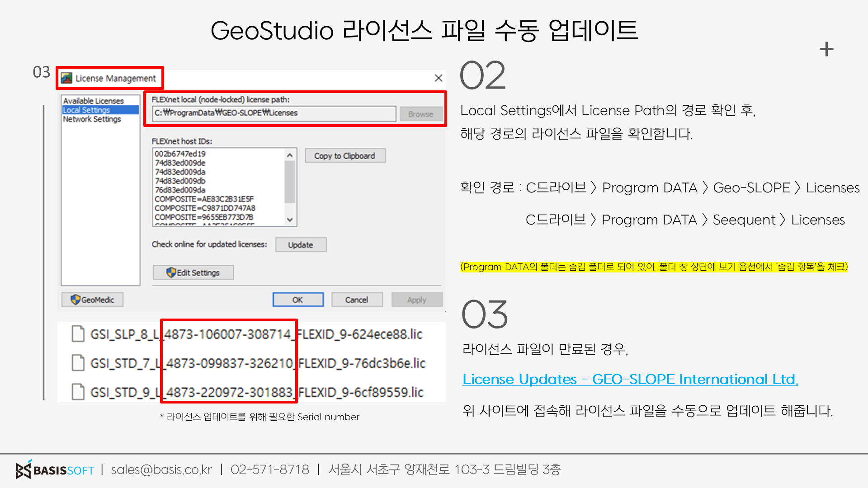868x488 pixels.
Task: Click file icon of GSI_SLP_8 license
Action: click(x=78, y=334)
